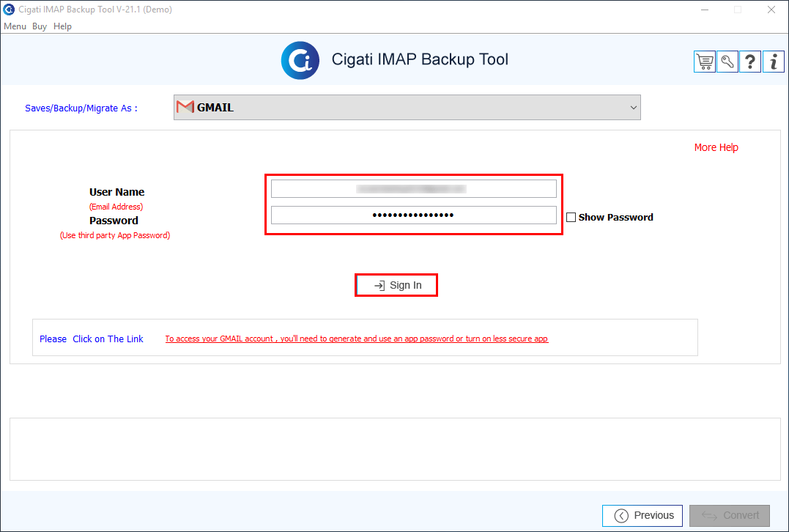The width and height of the screenshot is (789, 532).
Task: Click the 'Cigati IMAP Backup Tool' heading
Action: (x=420, y=59)
